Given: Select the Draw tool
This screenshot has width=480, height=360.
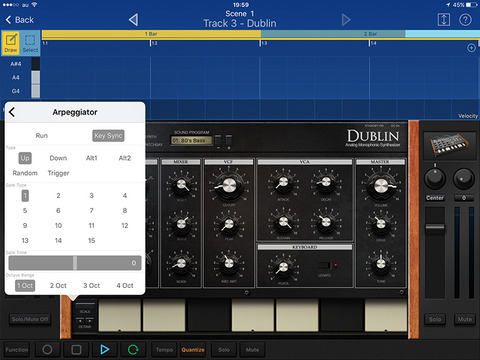Looking at the screenshot, I should pos(11,43).
